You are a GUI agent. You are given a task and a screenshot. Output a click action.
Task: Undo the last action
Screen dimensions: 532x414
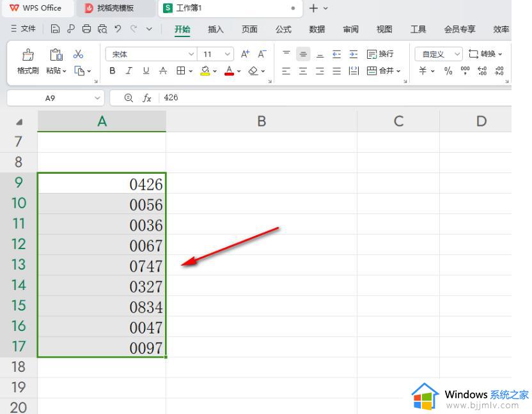tap(118, 29)
